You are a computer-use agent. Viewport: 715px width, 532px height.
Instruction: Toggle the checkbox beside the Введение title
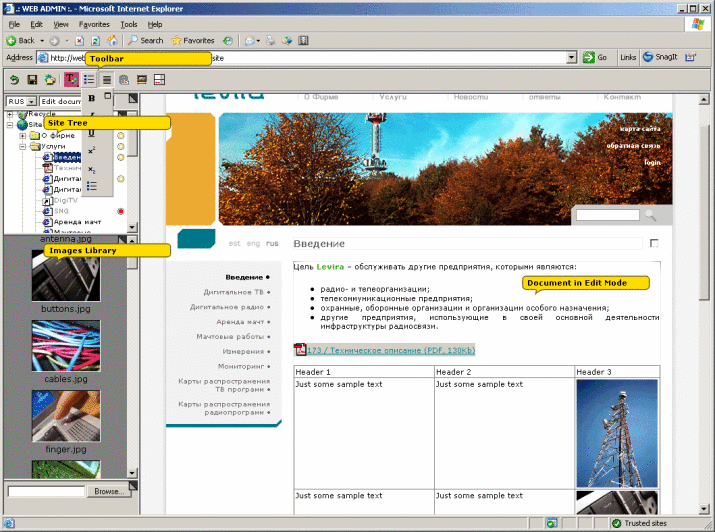[654, 243]
